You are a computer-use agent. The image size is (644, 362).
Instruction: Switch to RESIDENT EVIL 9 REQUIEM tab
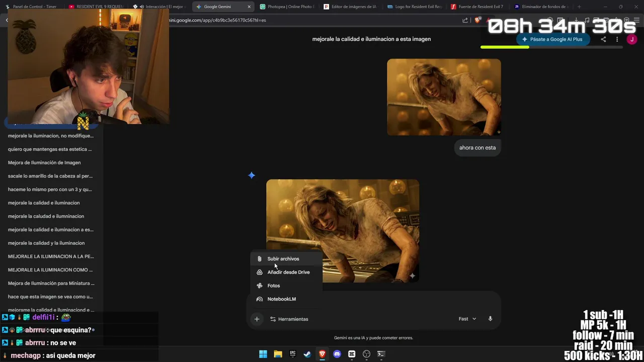pyautogui.click(x=96, y=7)
